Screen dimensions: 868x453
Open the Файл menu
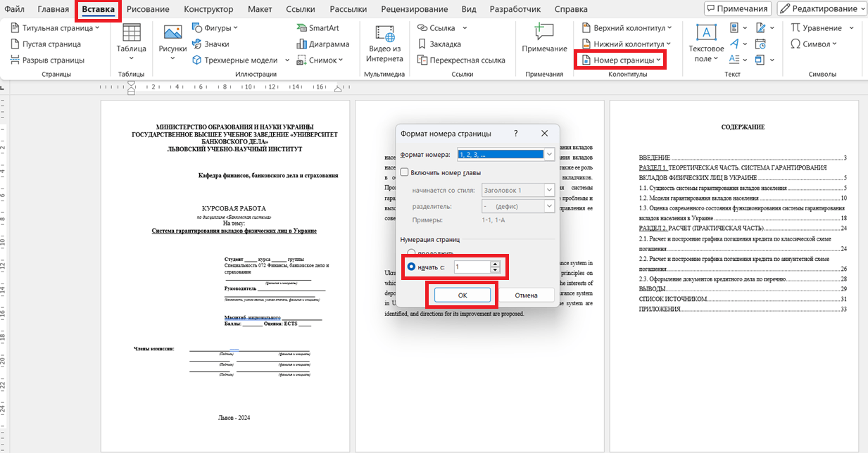15,9
